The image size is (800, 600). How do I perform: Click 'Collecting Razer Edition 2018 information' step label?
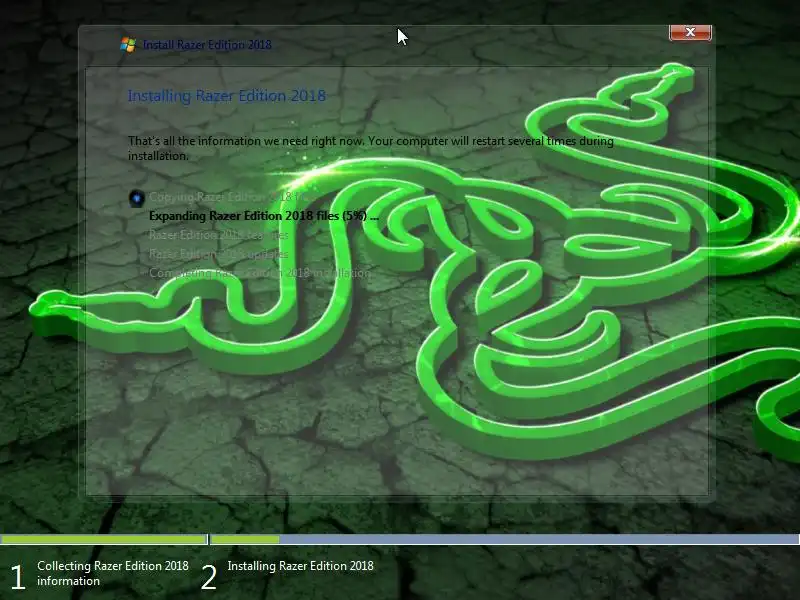113,573
